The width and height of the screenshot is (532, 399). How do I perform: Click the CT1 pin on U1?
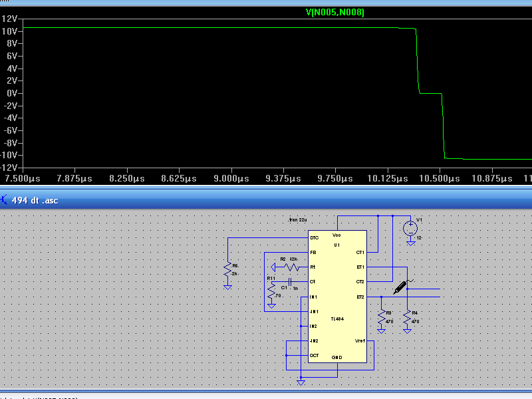pos(360,253)
